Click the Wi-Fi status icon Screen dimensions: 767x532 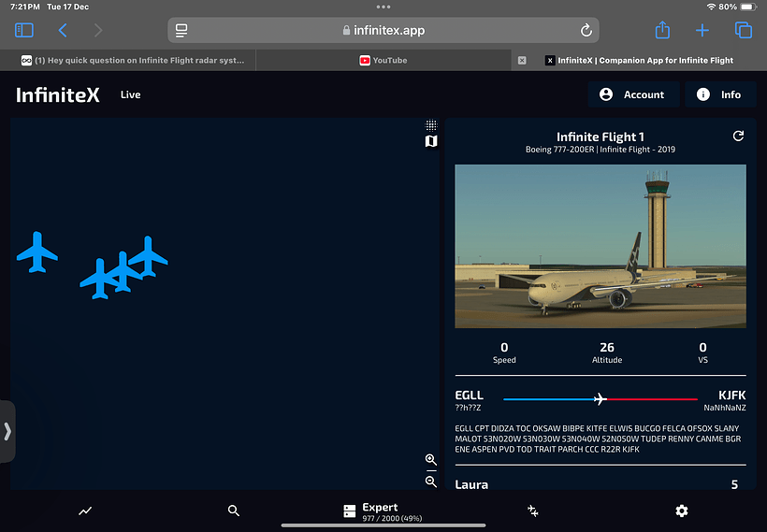711,7
